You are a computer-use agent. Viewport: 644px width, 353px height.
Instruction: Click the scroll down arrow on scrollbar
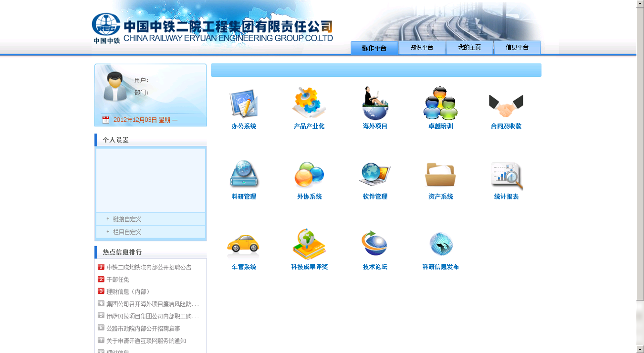point(640,349)
